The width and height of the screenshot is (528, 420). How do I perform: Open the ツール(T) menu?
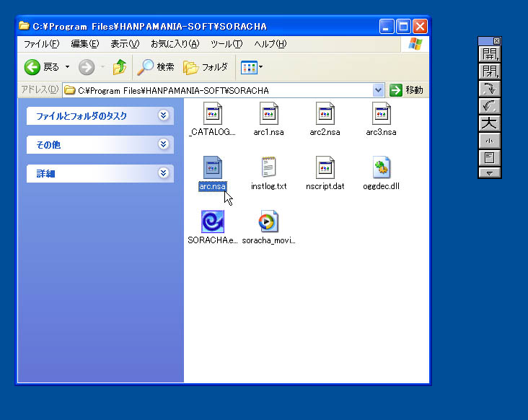click(x=226, y=44)
